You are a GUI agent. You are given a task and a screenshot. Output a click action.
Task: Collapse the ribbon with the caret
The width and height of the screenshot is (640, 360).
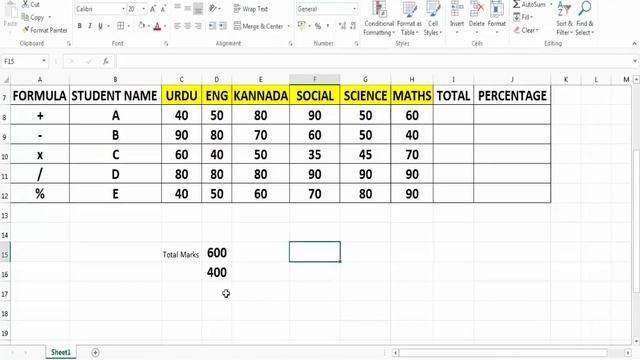(x=634, y=43)
